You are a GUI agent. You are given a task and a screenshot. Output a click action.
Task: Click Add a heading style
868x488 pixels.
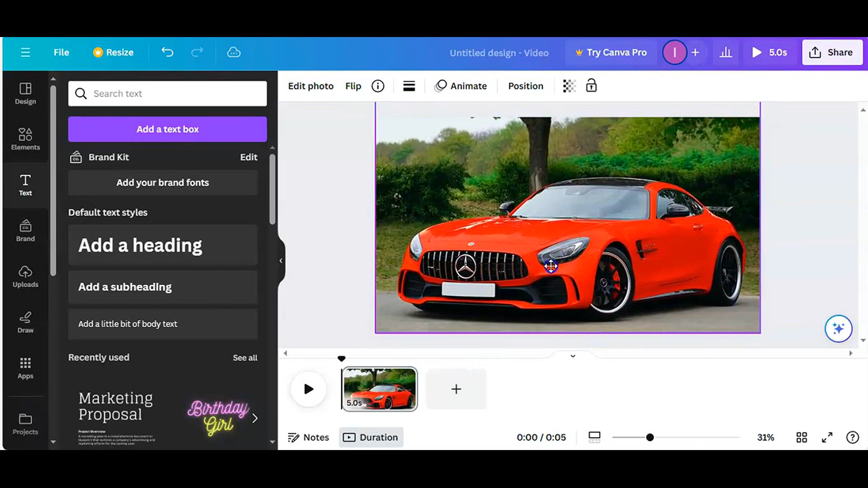pos(163,245)
